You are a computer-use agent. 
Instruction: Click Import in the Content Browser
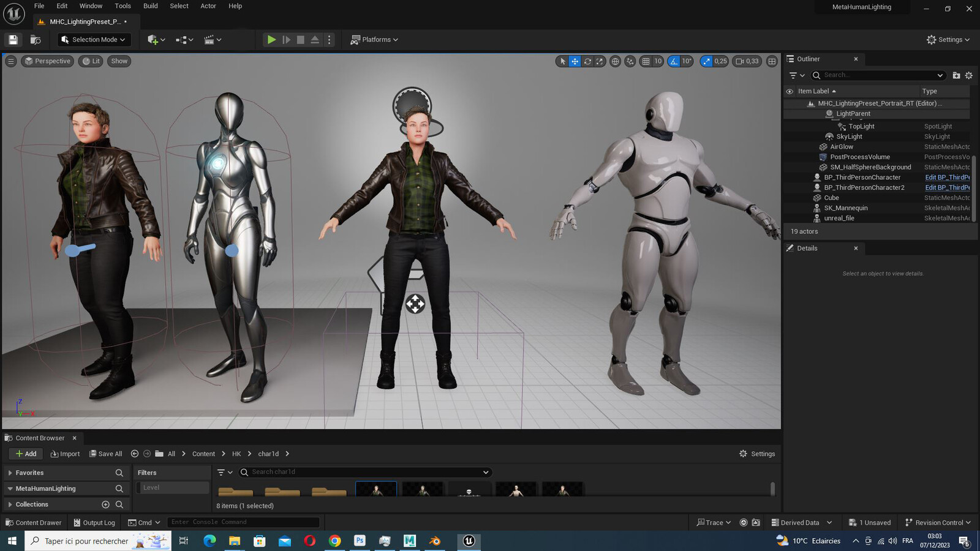point(65,454)
